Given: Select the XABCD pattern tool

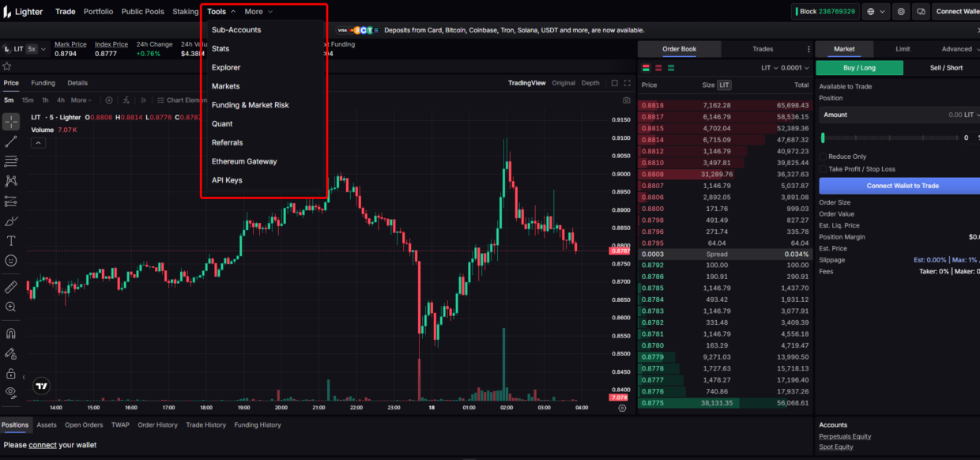Looking at the screenshot, I should (11, 181).
